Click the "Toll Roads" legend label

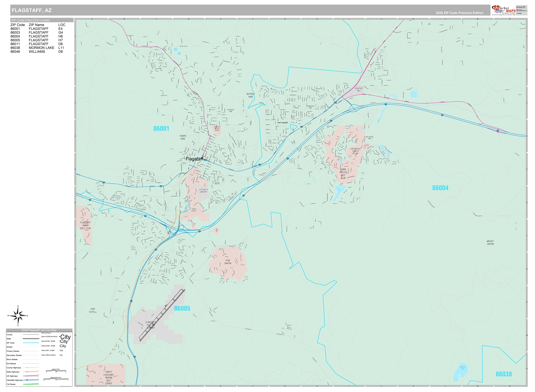[x=11, y=384]
